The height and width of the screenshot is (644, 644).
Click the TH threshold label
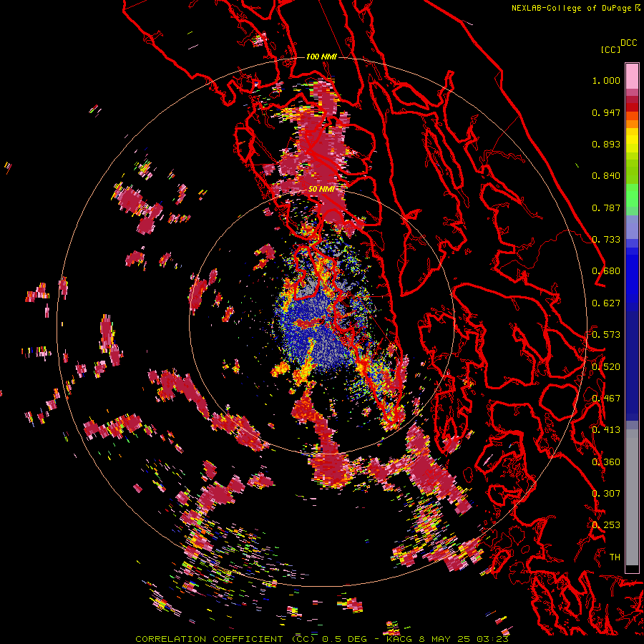click(615, 557)
